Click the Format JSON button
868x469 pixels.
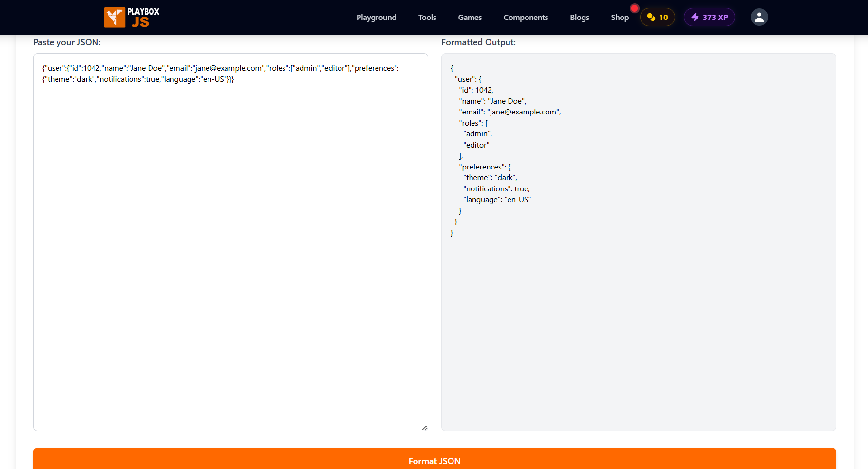pos(434,461)
